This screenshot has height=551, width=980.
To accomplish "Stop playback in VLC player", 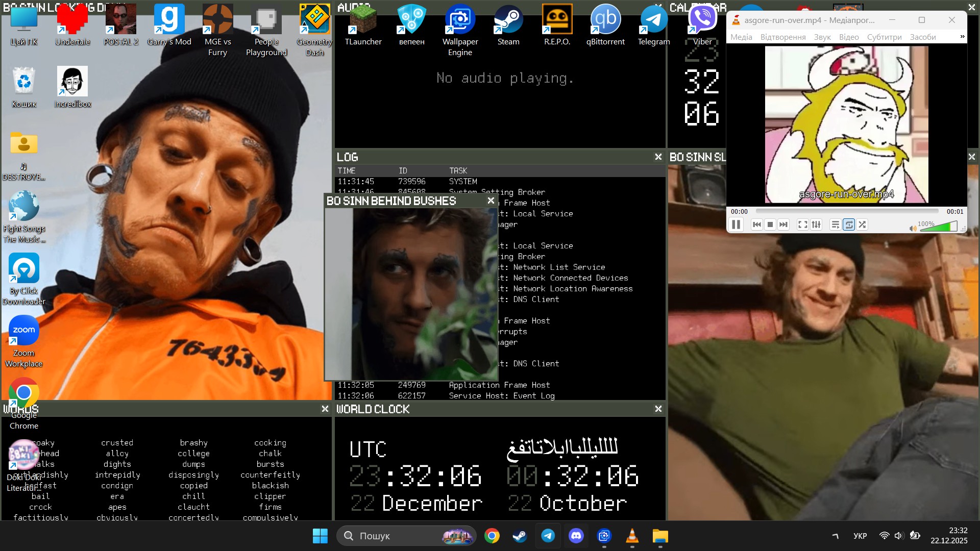I will 770,224.
